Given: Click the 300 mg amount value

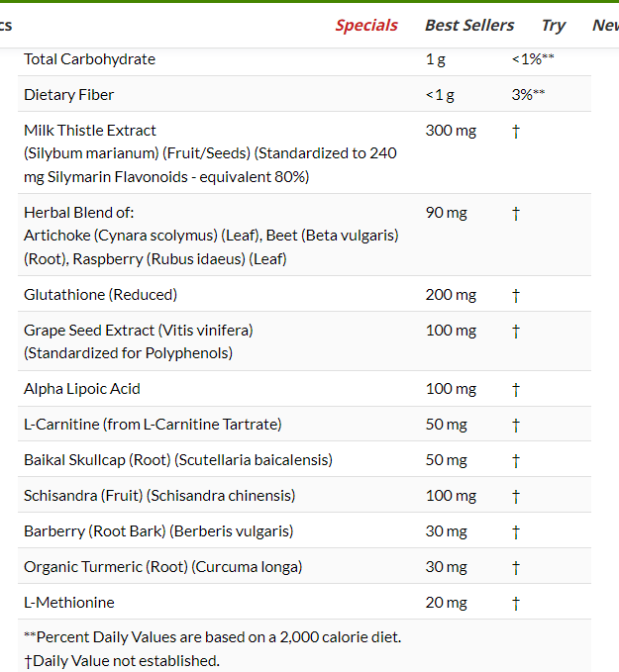Looking at the screenshot, I should [x=451, y=130].
